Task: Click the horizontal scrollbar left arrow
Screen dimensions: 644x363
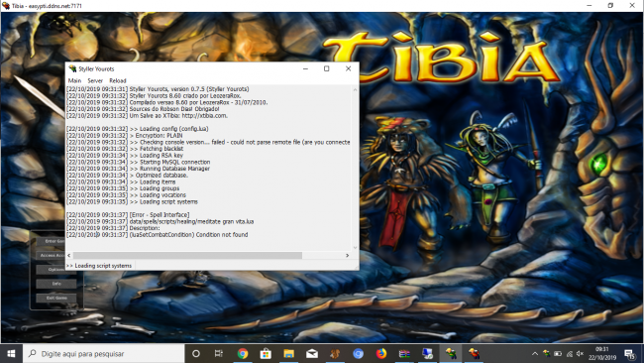Action: point(69,255)
